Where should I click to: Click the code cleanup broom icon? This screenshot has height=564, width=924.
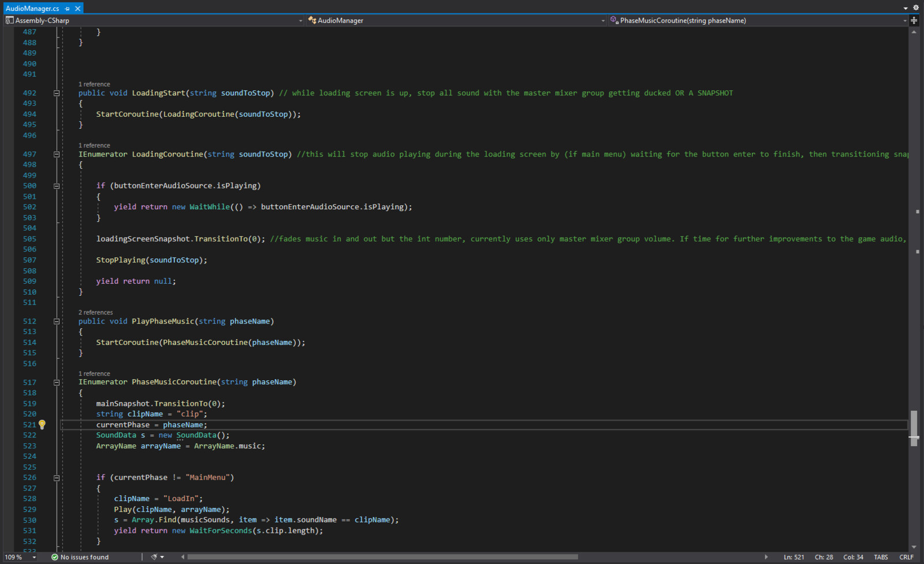pos(154,557)
